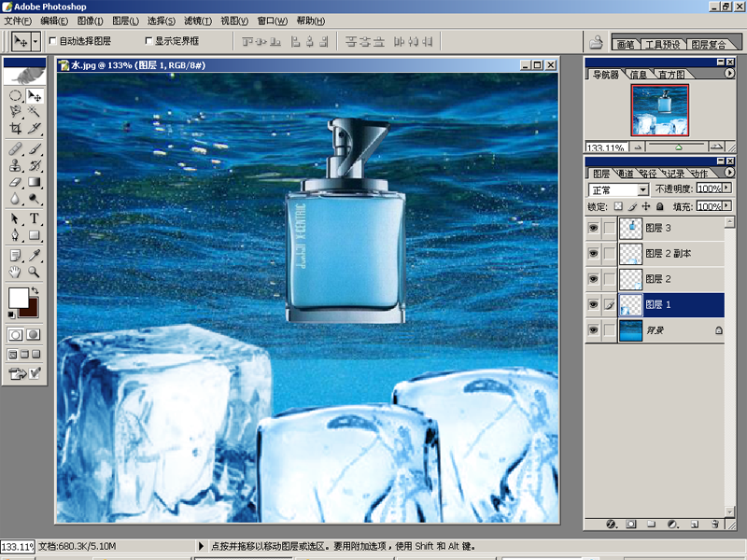Hide the 背景 layer eye icon

point(593,330)
